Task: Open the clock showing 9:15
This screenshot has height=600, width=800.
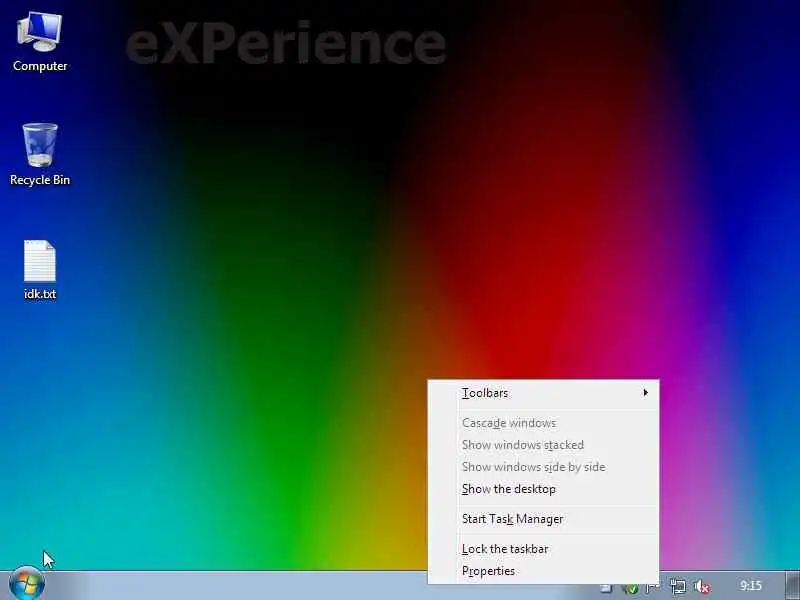Action: tap(751, 586)
